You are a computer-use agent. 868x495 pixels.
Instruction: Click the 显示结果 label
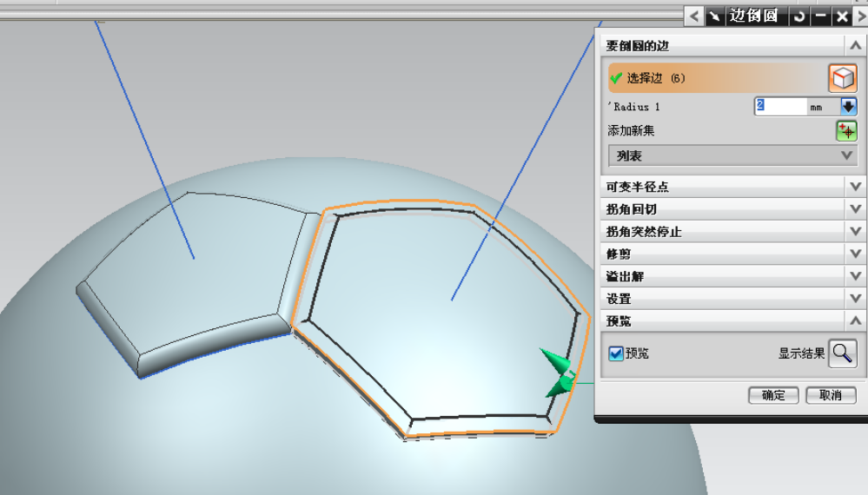802,353
